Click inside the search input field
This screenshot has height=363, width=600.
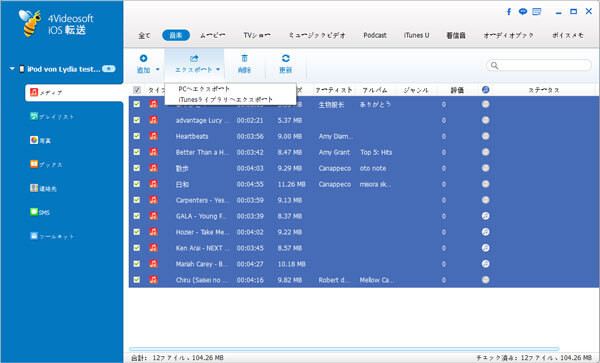tap(539, 65)
